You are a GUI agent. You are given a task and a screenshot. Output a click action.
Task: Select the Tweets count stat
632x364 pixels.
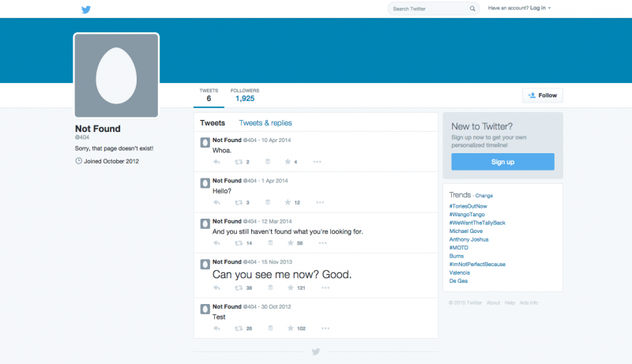(x=209, y=96)
